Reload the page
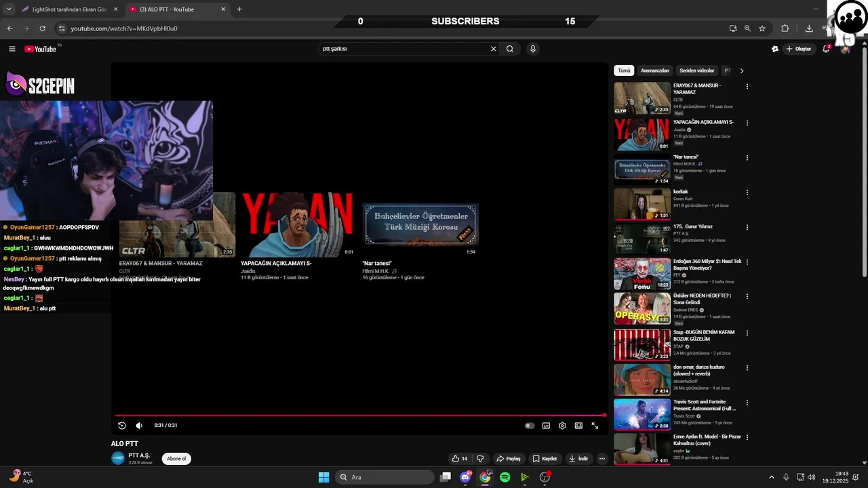The width and height of the screenshot is (868, 488). click(42, 28)
